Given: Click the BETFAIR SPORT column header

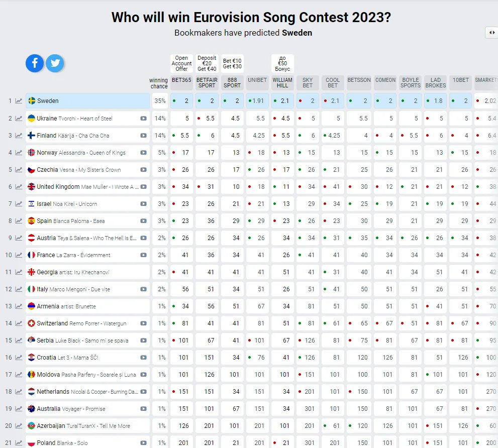Looking at the screenshot, I should [x=207, y=82].
